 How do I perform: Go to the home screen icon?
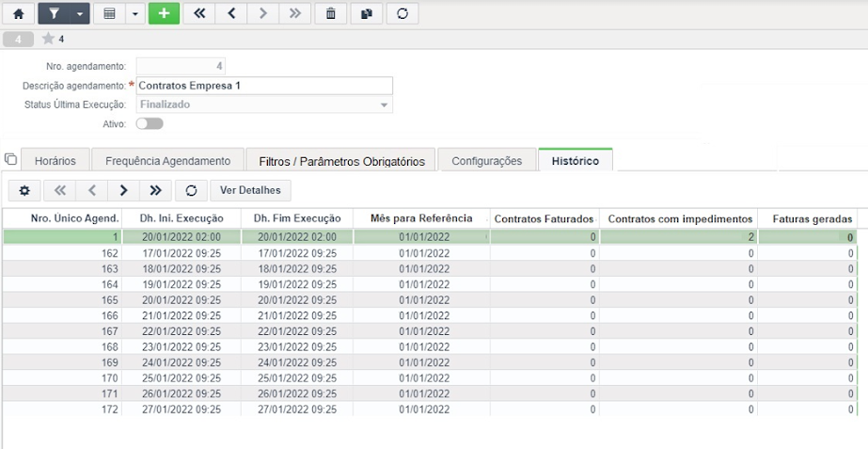pos(18,14)
